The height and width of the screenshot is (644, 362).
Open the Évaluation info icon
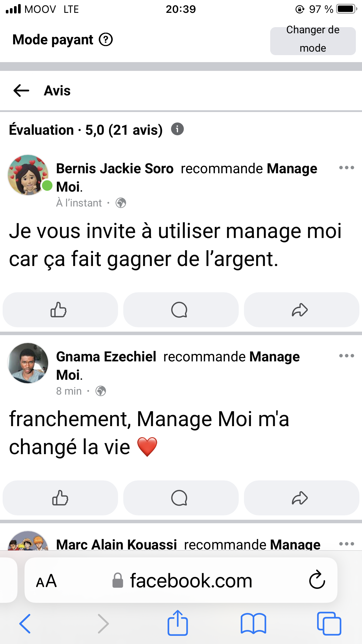tap(177, 129)
